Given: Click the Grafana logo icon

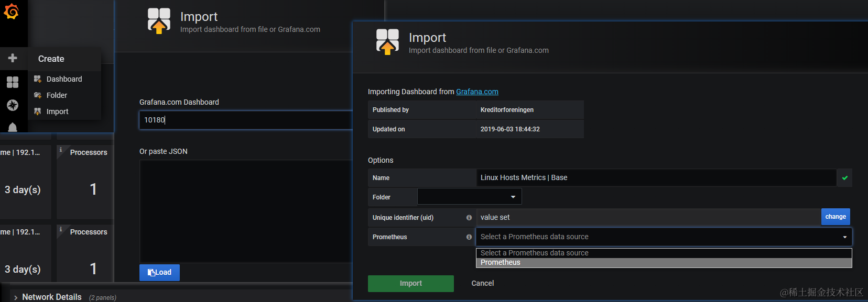Looking at the screenshot, I should 11,12.
